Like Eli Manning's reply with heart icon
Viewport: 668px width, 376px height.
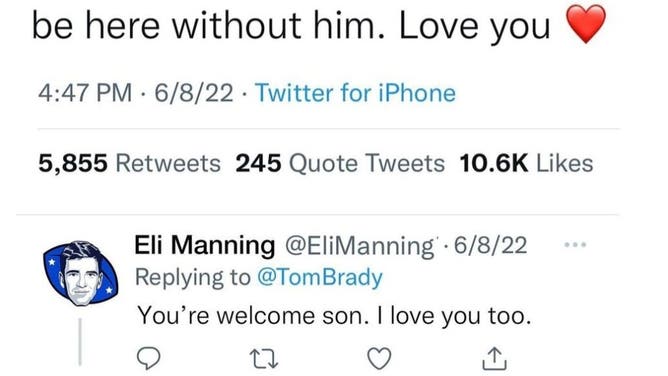tap(379, 358)
